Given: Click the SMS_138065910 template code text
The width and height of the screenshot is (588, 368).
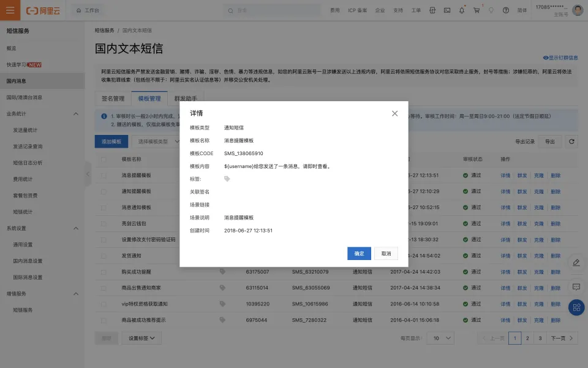Looking at the screenshot, I should click(x=243, y=153).
